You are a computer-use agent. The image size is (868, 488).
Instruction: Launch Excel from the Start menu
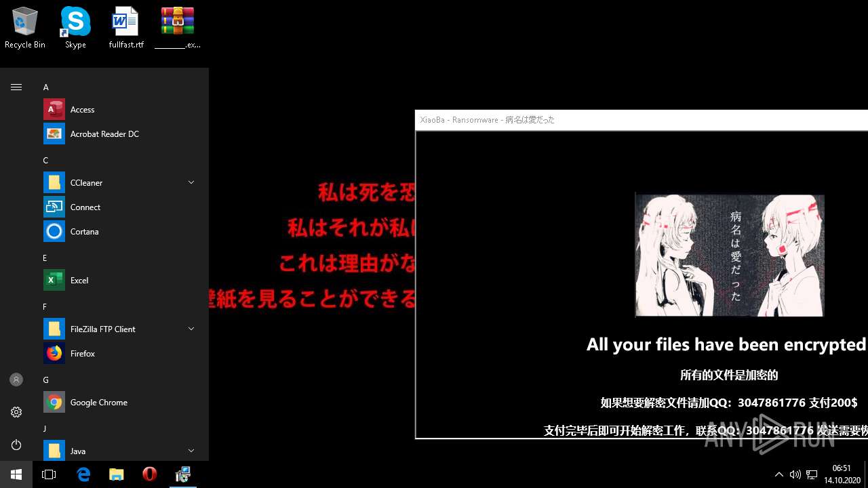(x=121, y=280)
